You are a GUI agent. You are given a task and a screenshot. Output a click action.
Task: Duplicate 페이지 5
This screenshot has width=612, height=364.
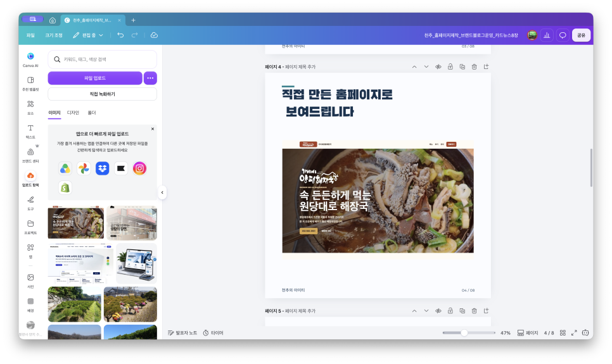[462, 311]
